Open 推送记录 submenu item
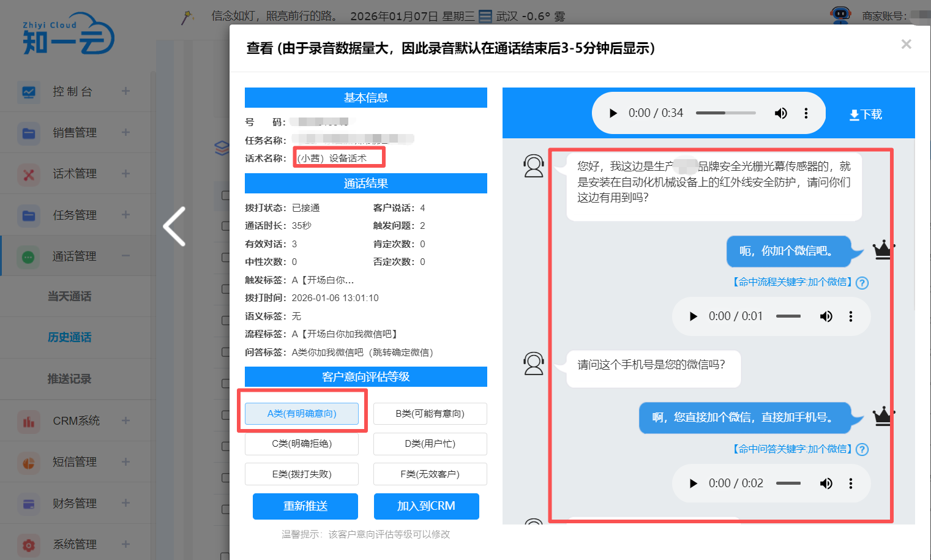This screenshot has height=560, width=931. [70, 379]
